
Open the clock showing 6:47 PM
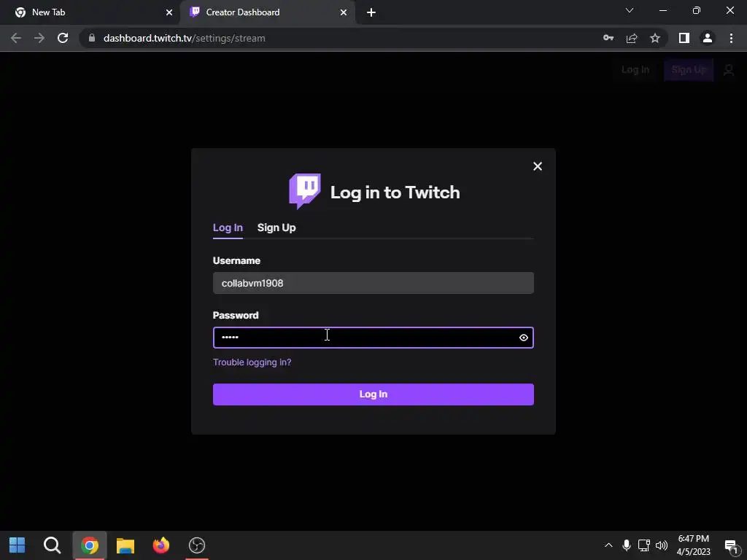pos(693,545)
